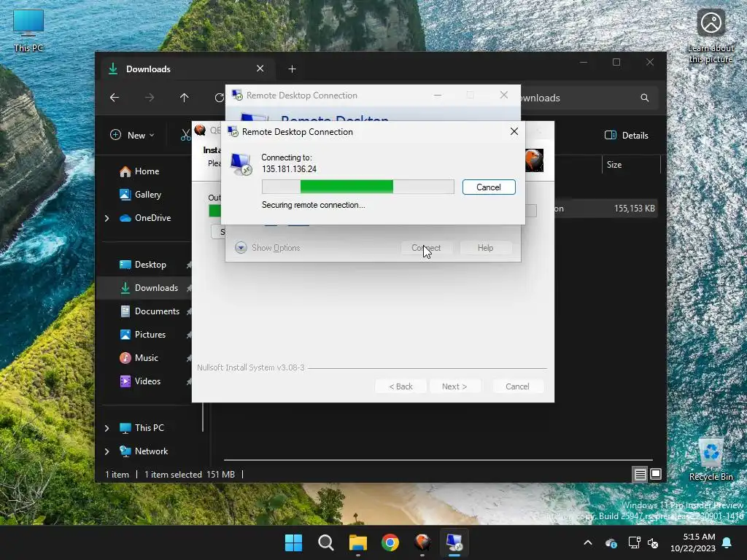Close the Downloads tab

click(x=260, y=69)
